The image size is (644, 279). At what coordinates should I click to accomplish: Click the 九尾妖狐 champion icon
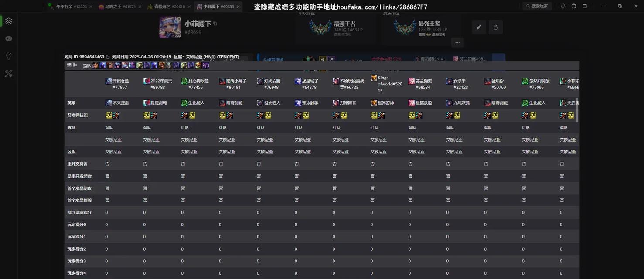click(x=450, y=103)
